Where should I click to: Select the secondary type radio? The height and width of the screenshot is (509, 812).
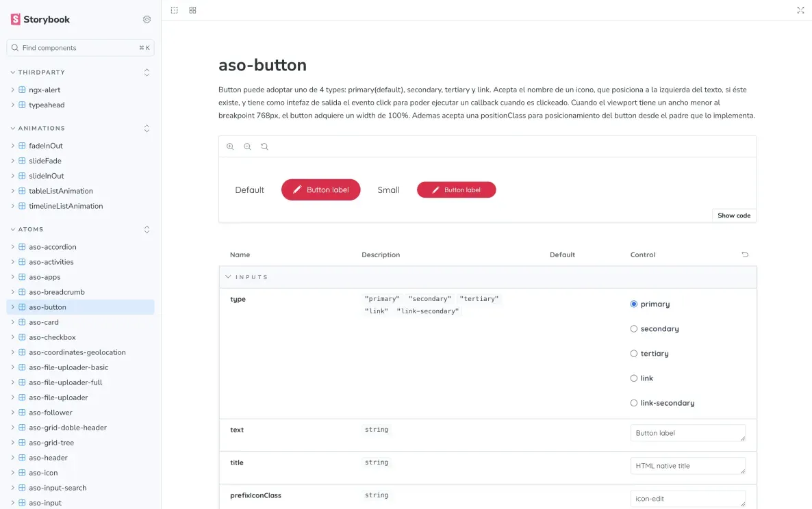point(633,328)
